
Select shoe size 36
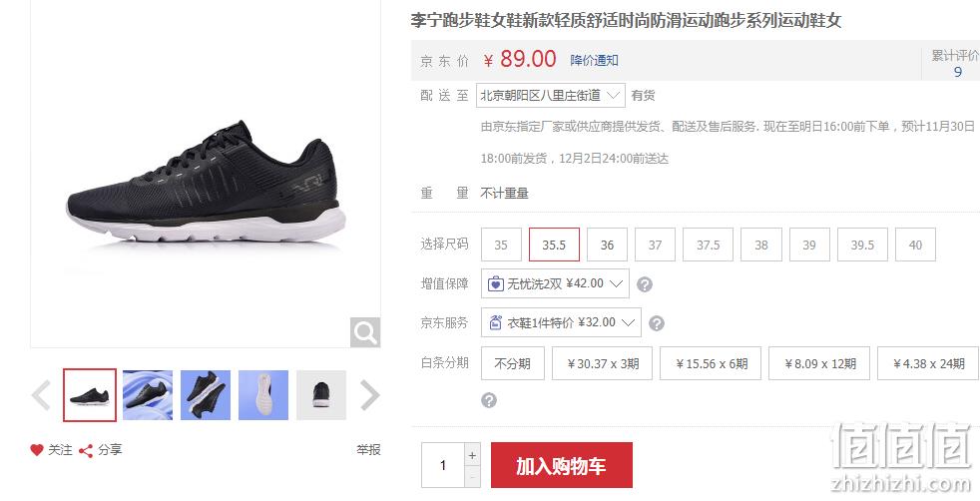607,245
